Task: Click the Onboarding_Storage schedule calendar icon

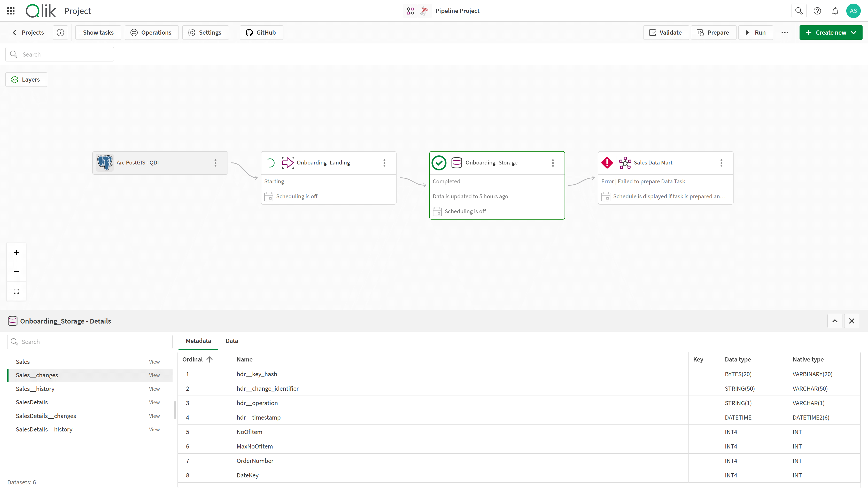Action: pyautogui.click(x=437, y=211)
